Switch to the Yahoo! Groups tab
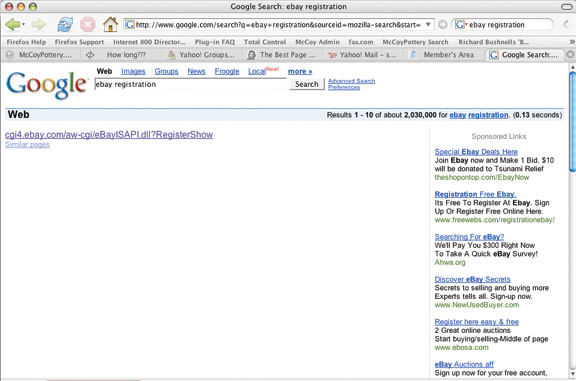This screenshot has height=381, width=576. [202, 55]
